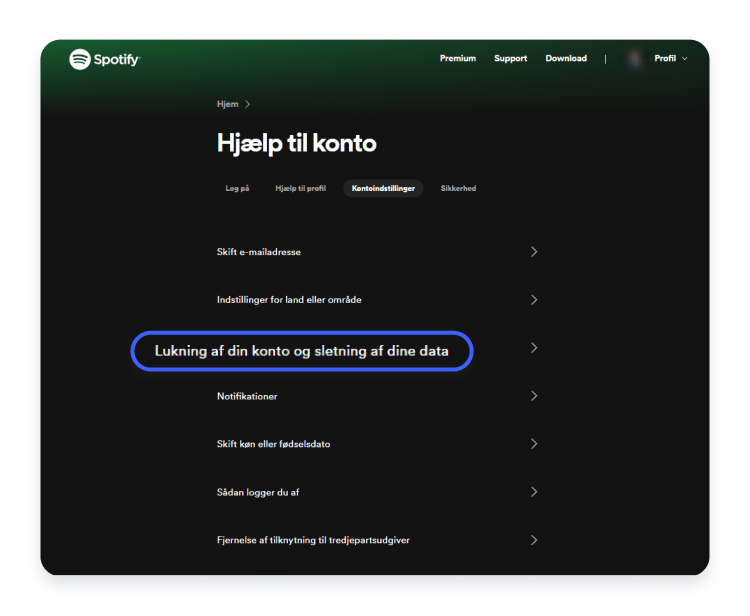Open Lukning af din konto og sletning af dine data
Screen dimensions: 750x616
tap(302, 351)
